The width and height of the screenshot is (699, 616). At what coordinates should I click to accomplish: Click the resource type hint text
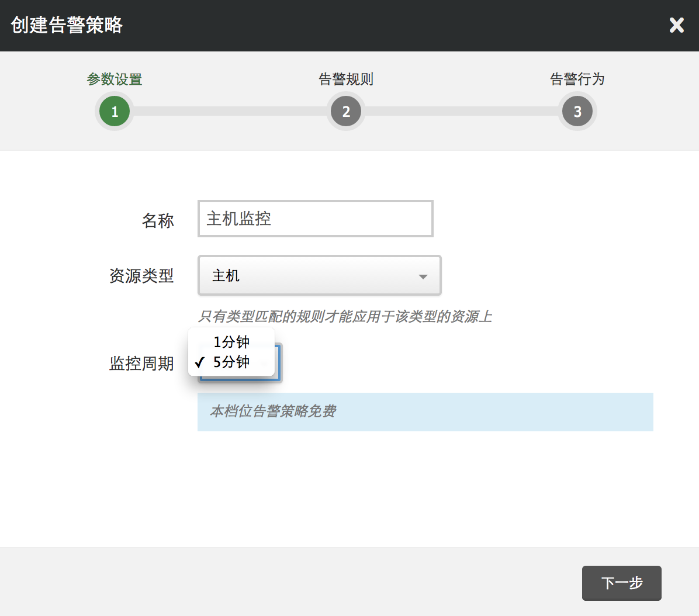click(345, 317)
